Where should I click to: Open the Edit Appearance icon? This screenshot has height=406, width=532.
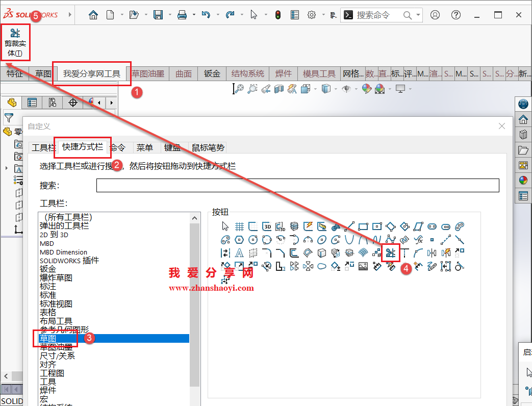click(x=367, y=88)
